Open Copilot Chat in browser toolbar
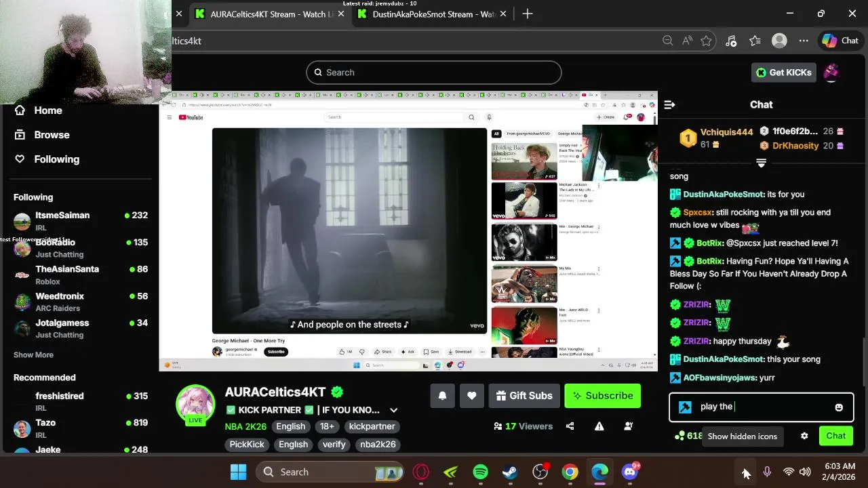 (840, 41)
